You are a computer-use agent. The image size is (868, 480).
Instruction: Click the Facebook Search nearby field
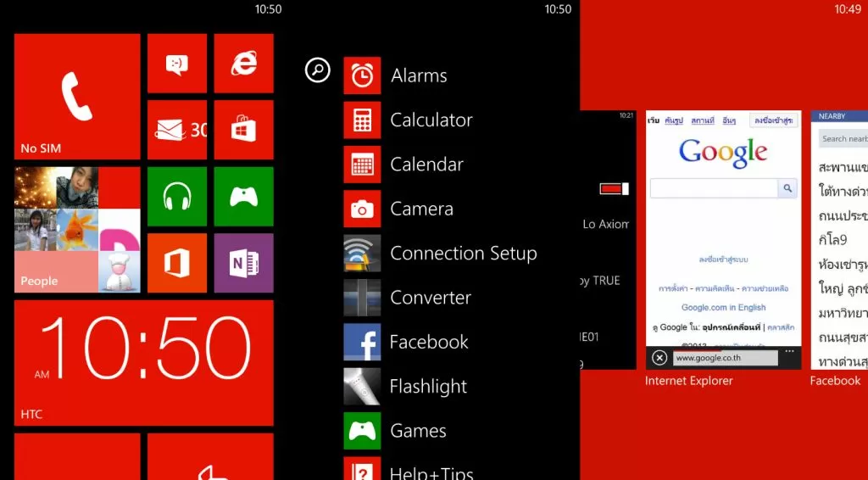(843, 139)
